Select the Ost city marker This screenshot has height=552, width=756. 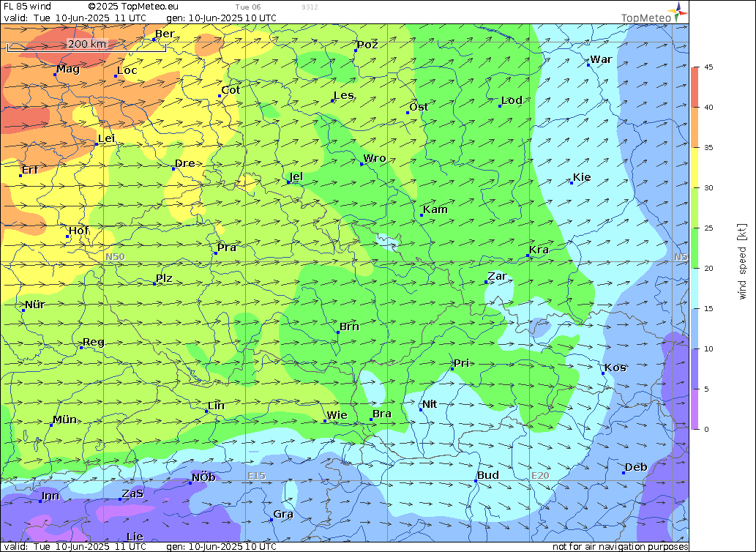408,113
